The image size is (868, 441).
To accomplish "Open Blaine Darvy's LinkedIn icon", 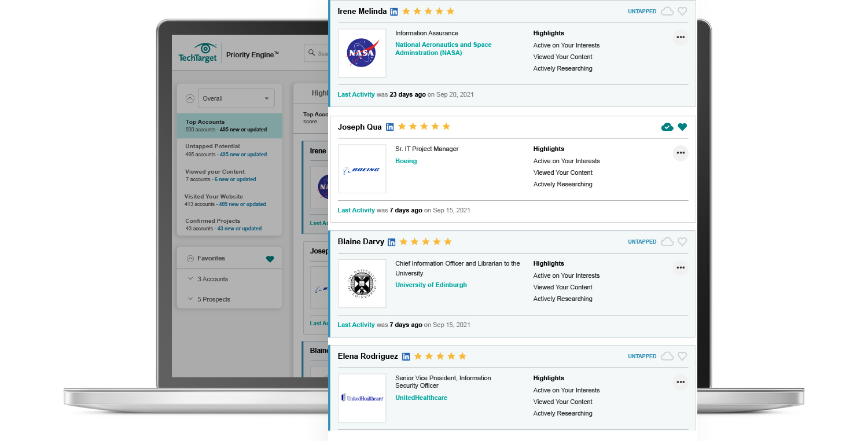I will pyautogui.click(x=392, y=242).
